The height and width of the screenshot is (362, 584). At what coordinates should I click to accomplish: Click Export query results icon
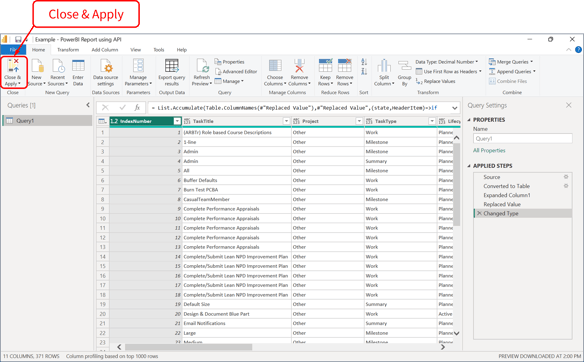tap(172, 66)
